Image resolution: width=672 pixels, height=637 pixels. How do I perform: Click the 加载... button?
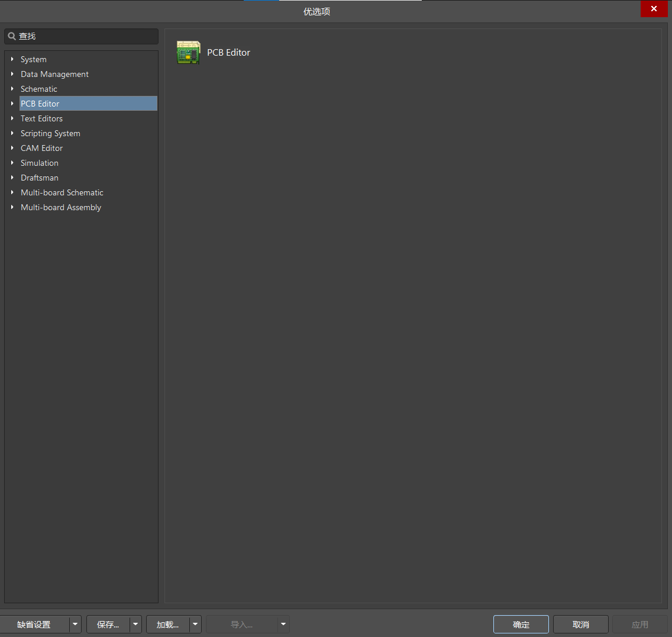167,625
